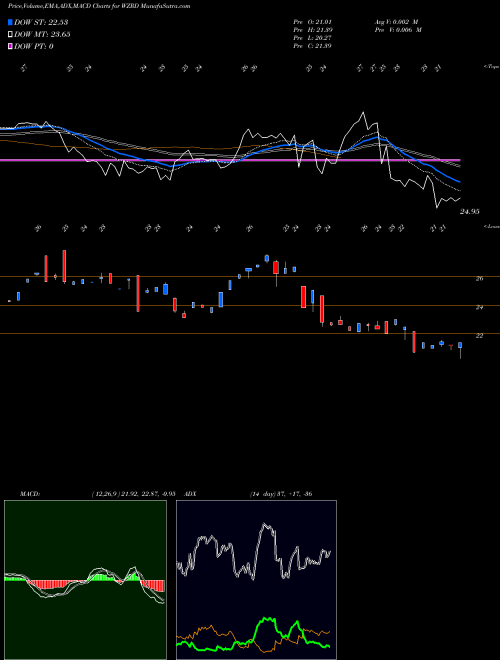
Task: Click the 'Pre H: 21.39' high value
Action: 312,30
